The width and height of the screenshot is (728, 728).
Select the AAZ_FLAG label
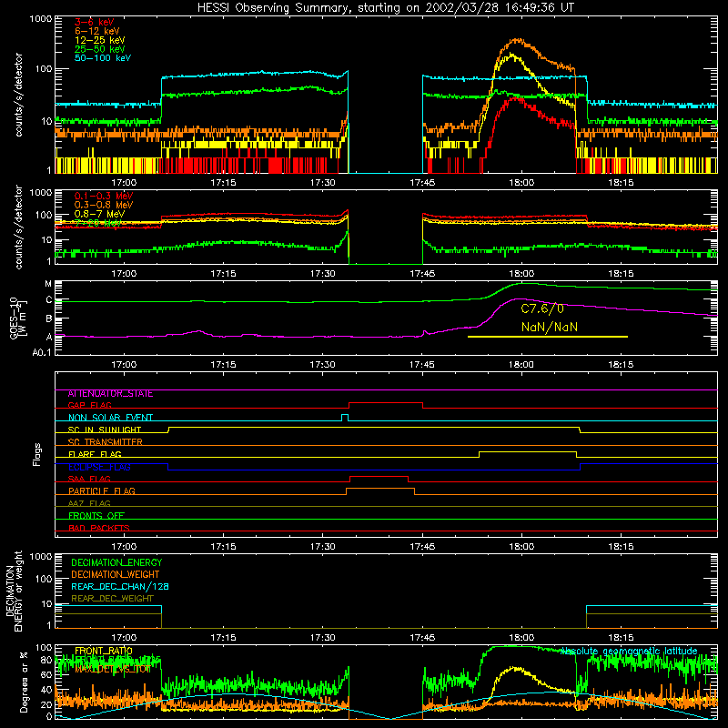coord(89,504)
